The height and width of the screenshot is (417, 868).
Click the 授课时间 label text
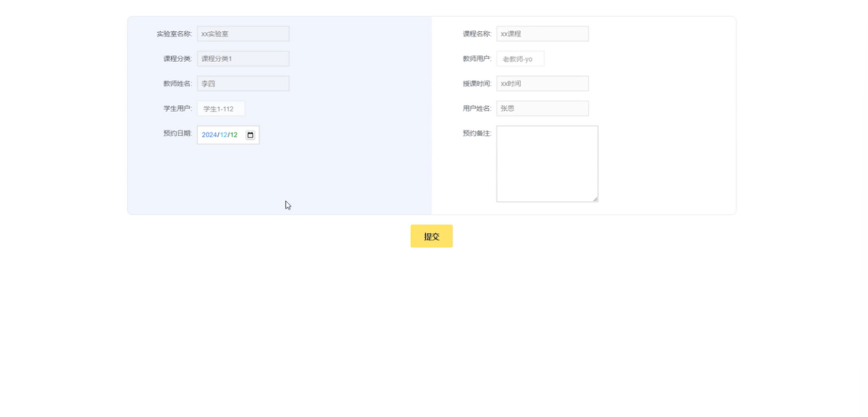point(477,83)
